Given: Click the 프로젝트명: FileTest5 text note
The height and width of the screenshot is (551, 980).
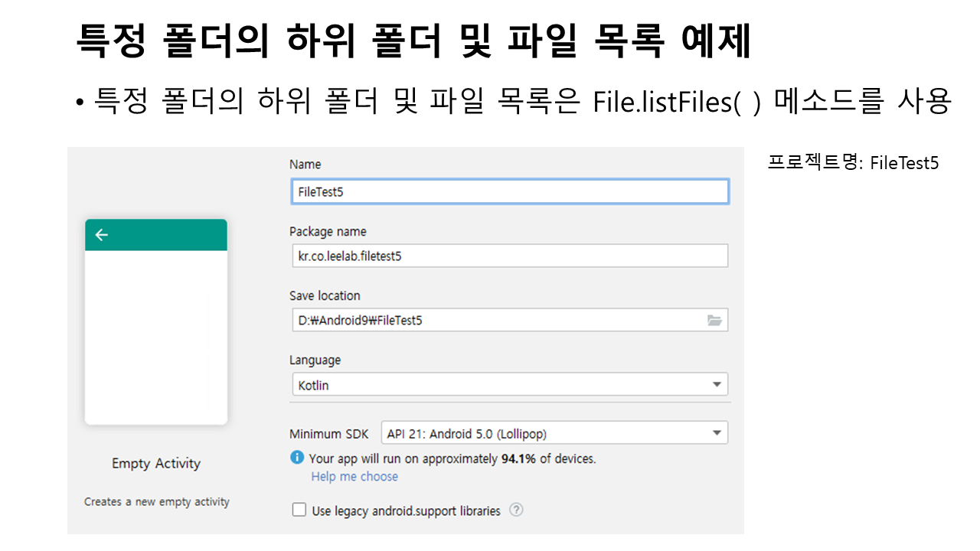Looking at the screenshot, I should [853, 163].
